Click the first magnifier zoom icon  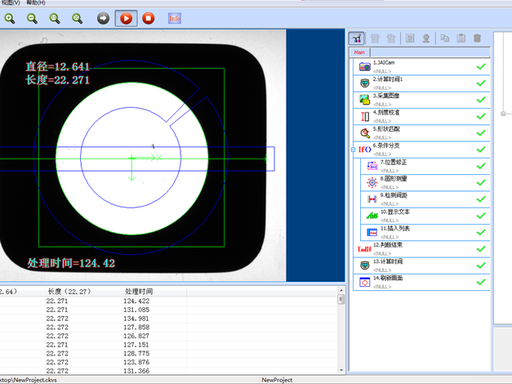point(10,18)
